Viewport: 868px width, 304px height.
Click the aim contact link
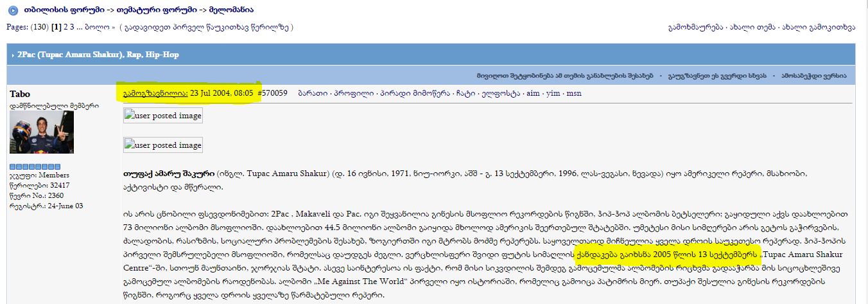pyautogui.click(x=533, y=93)
